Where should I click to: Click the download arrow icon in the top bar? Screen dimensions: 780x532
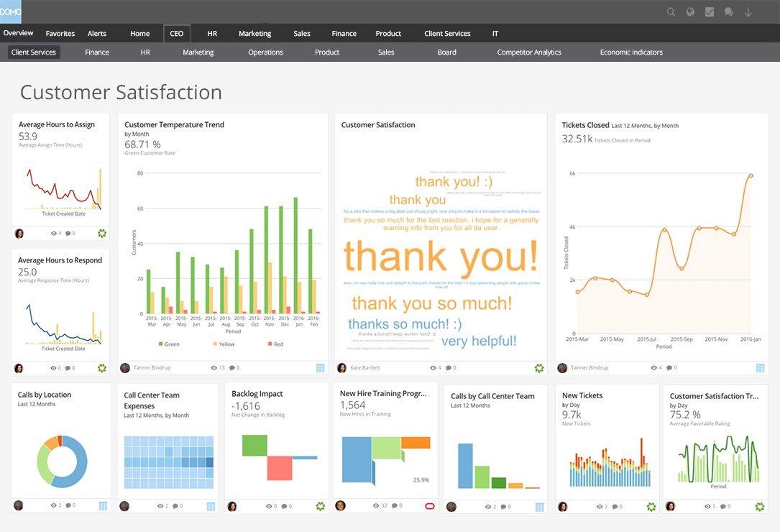[x=748, y=12]
